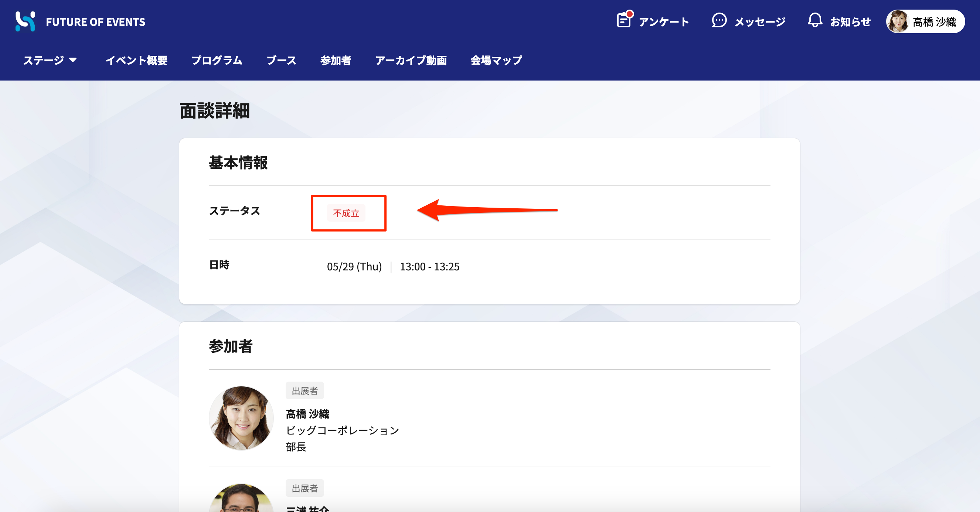Click the 日時 label

point(219,265)
